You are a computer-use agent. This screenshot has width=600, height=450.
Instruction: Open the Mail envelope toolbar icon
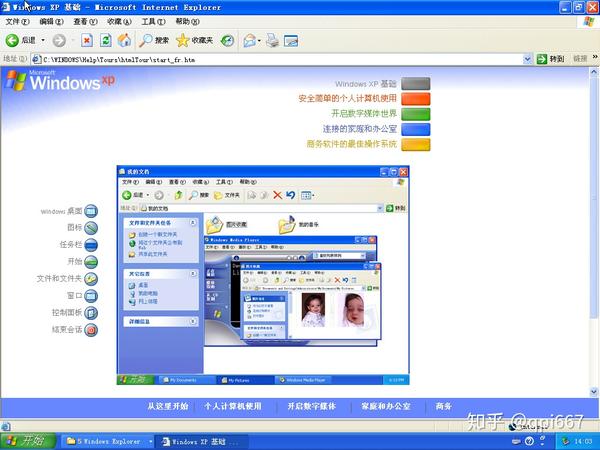(x=249, y=40)
